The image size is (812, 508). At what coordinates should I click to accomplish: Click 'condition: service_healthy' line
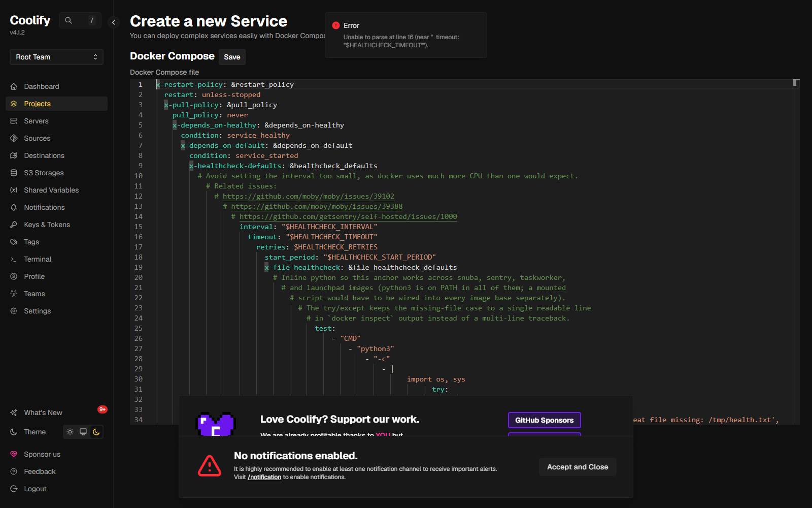(x=235, y=135)
